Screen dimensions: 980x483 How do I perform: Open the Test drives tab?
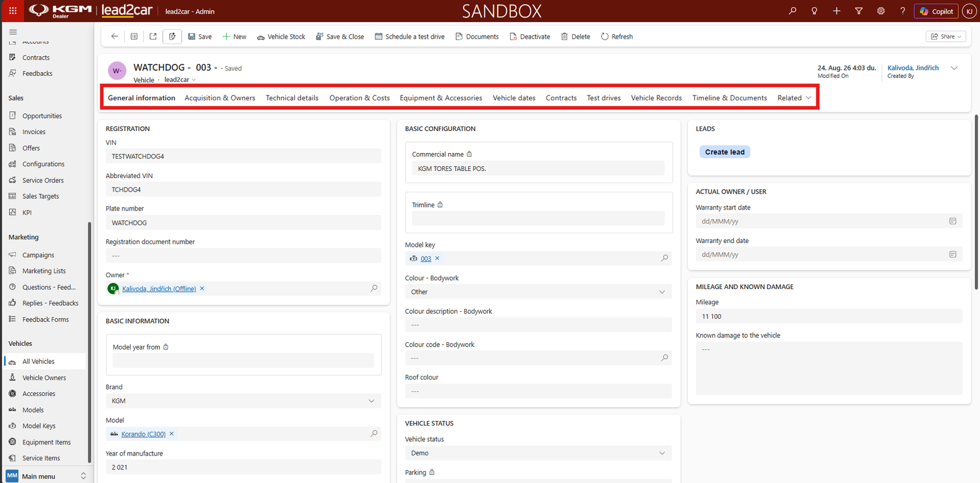click(604, 98)
